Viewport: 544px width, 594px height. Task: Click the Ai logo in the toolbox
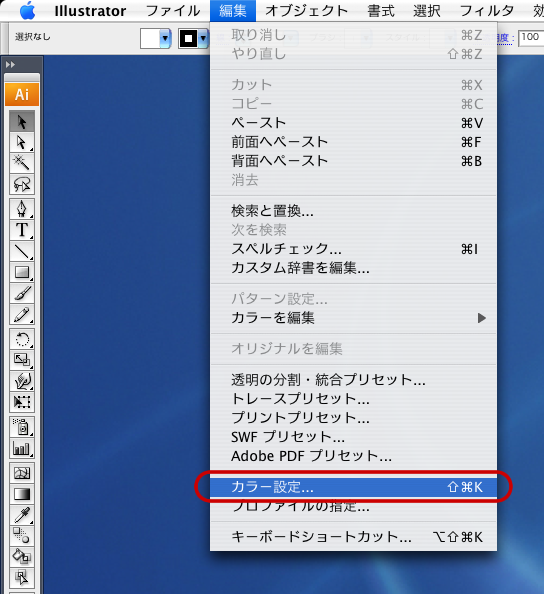(x=22, y=94)
